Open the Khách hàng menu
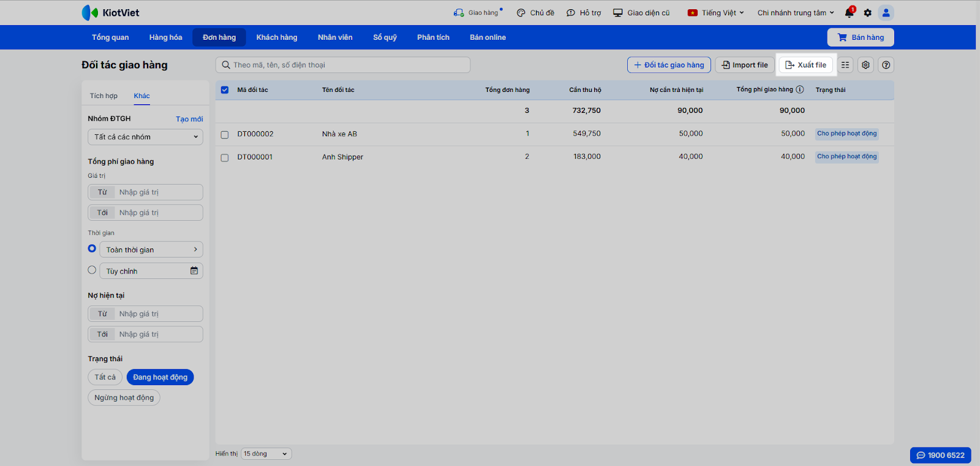 pos(277,37)
